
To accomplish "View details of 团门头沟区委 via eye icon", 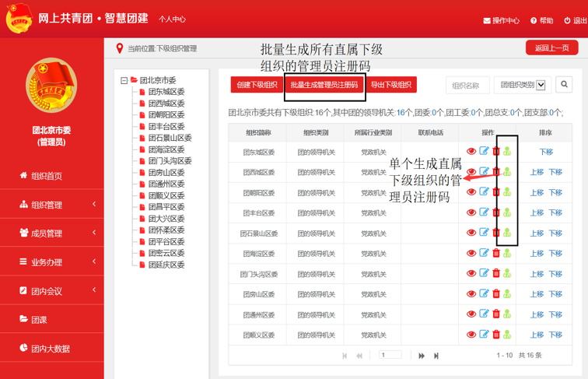I will pyautogui.click(x=471, y=274).
